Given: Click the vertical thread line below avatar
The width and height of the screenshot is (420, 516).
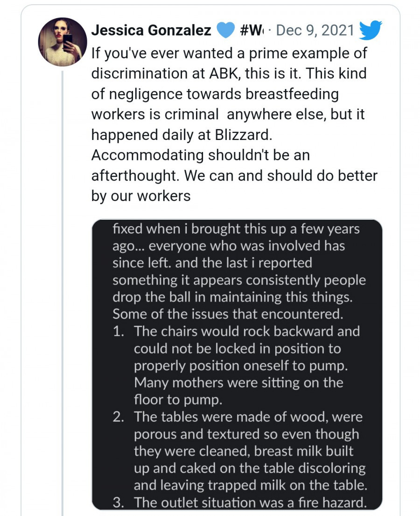Looking at the screenshot, I should coord(63,280).
